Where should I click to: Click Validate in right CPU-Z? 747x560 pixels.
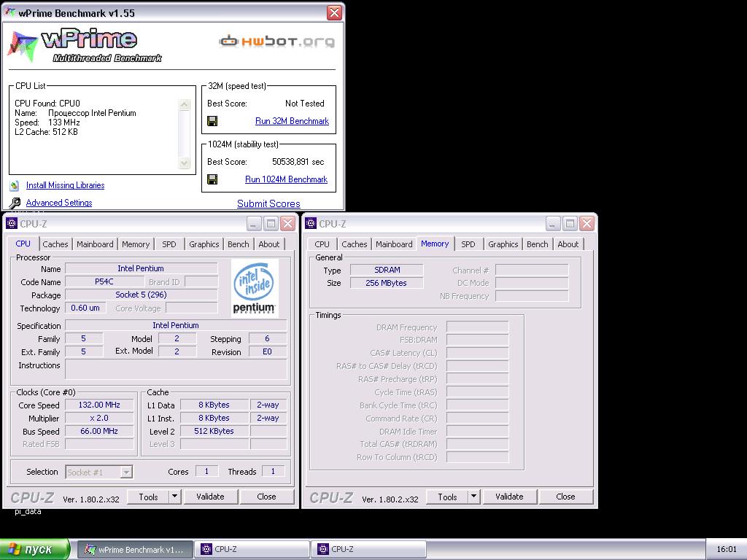coord(510,497)
